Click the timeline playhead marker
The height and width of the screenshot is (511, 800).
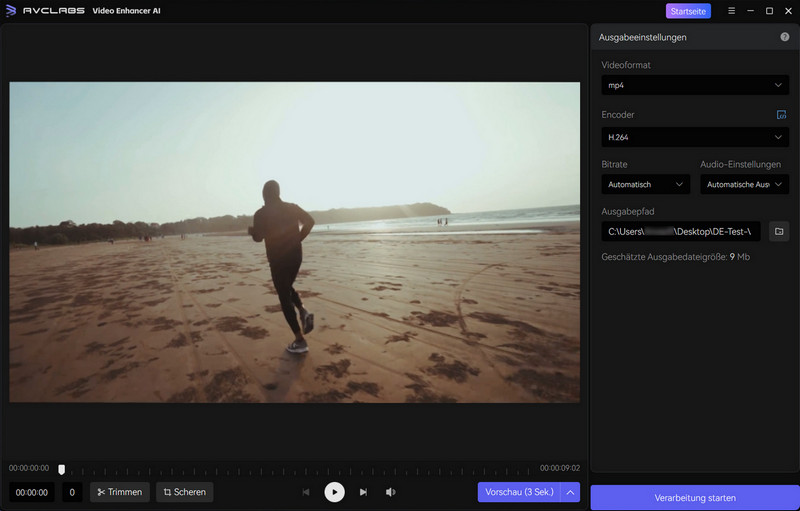click(62, 469)
